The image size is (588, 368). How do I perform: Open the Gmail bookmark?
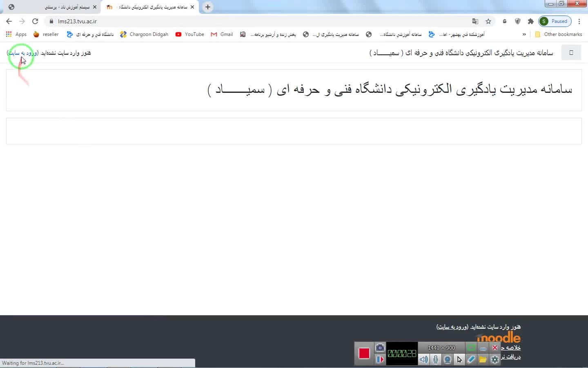click(222, 34)
